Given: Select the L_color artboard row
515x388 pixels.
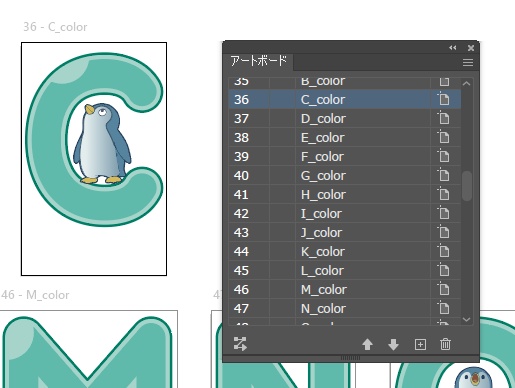Looking at the screenshot, I should pos(345,270).
